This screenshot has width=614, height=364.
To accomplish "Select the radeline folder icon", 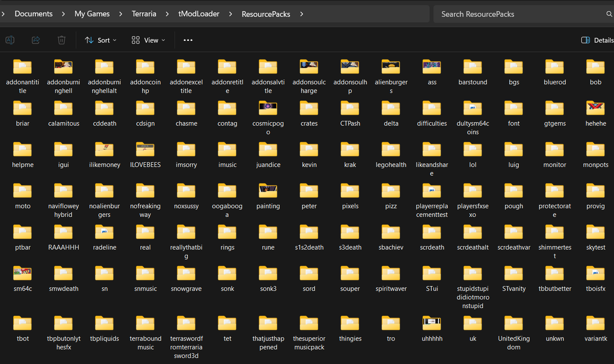I will click(104, 232).
